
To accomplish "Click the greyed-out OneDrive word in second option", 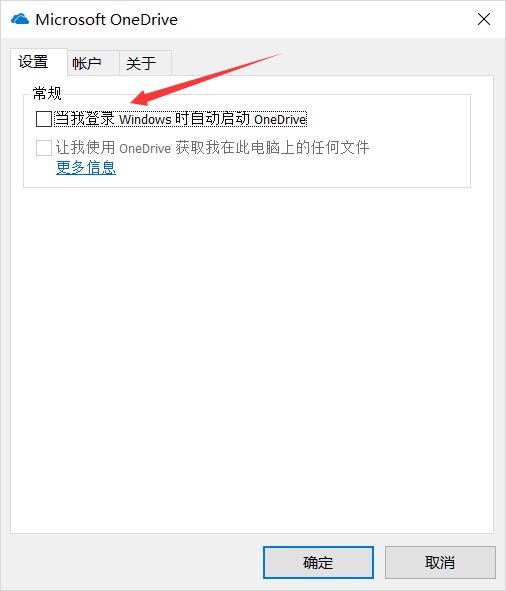I will (x=145, y=148).
